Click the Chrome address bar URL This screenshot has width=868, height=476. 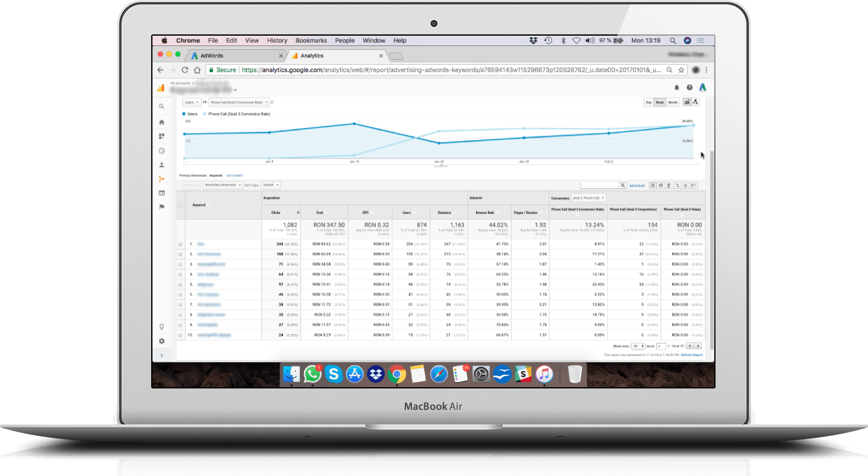(x=451, y=70)
